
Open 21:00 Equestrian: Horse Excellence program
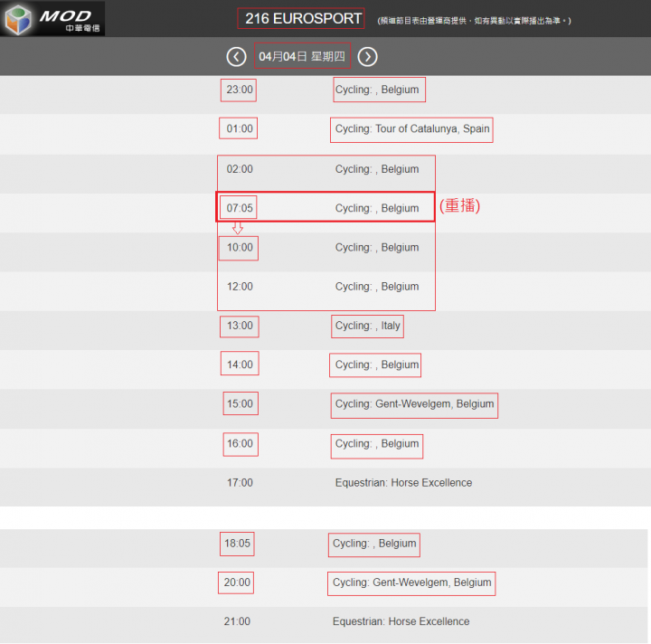pyautogui.click(x=401, y=621)
